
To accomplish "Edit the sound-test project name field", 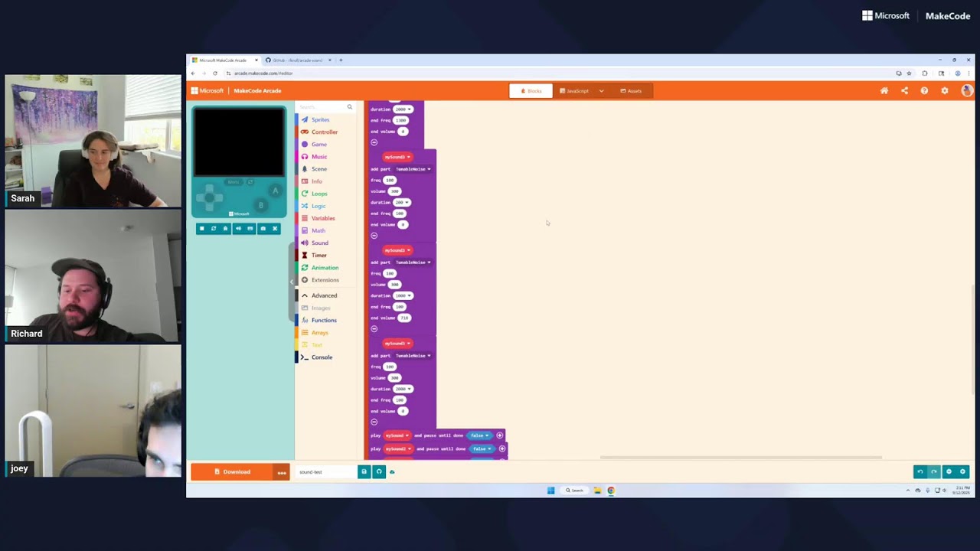I will click(326, 472).
